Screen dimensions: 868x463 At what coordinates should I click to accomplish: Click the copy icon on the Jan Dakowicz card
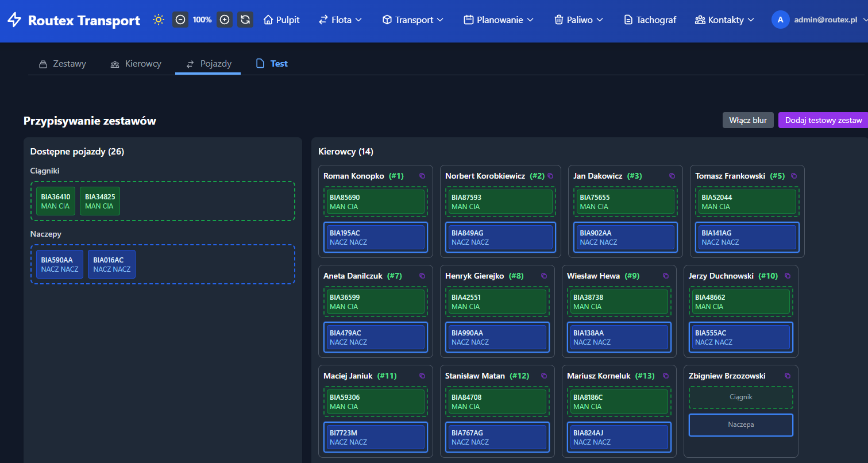click(x=672, y=176)
